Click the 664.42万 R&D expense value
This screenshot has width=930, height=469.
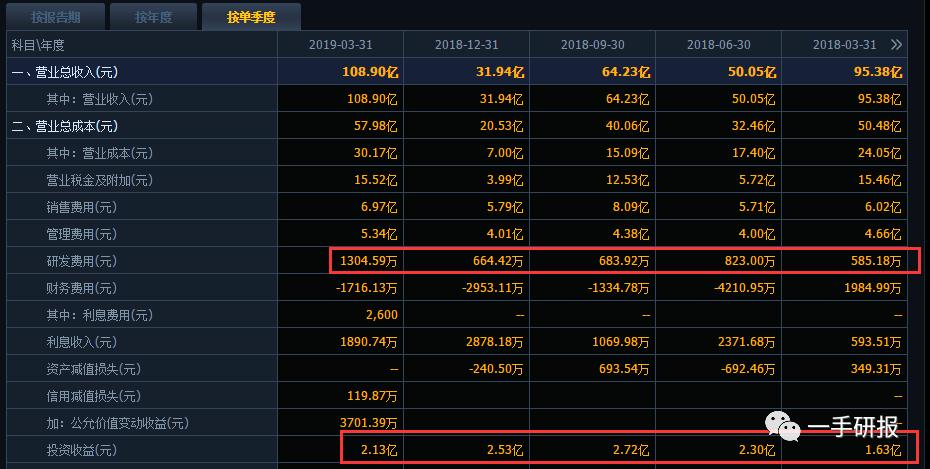click(498, 261)
